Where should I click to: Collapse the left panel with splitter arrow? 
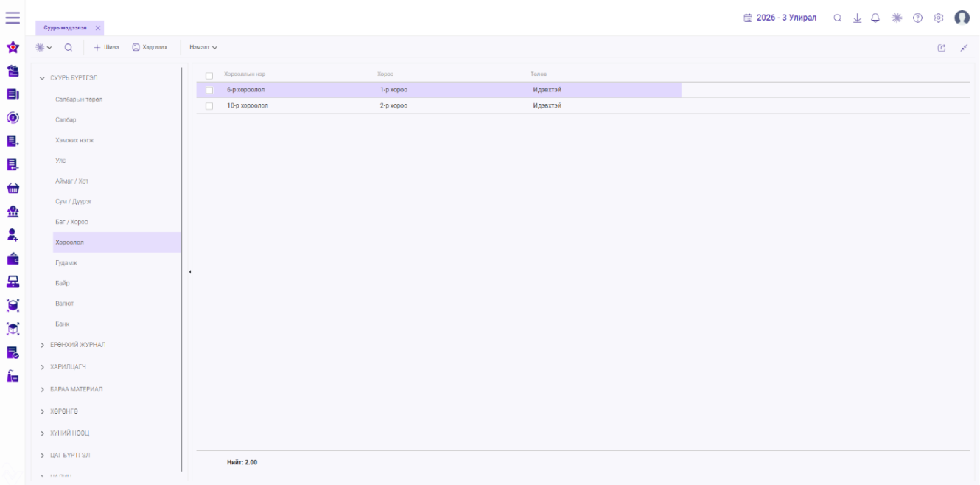coord(189,272)
